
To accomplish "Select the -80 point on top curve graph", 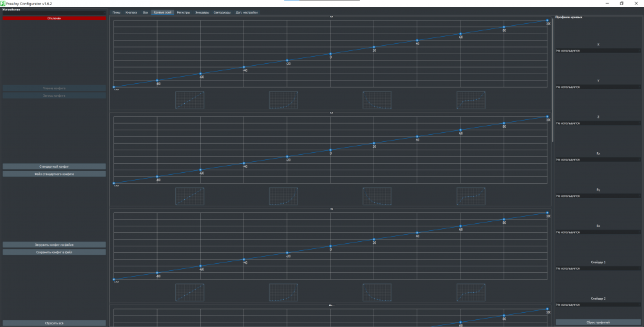I will (x=157, y=81).
